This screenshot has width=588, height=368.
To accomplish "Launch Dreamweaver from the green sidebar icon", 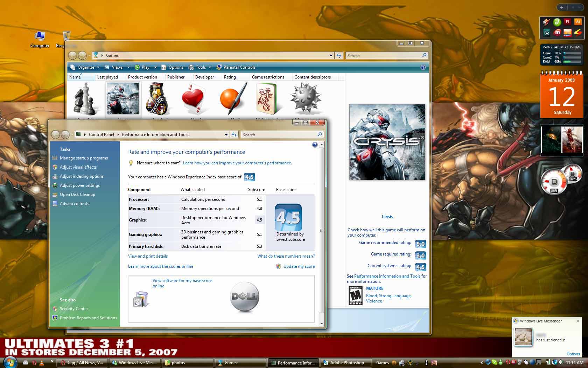I will coord(557,22).
